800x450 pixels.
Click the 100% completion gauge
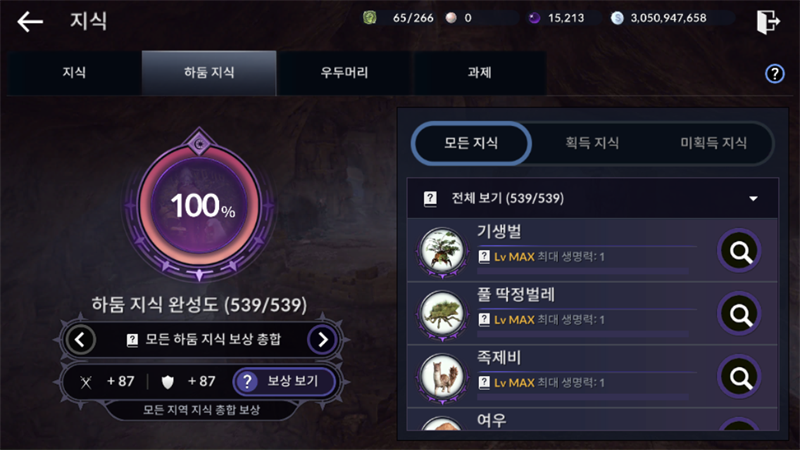pyautogui.click(x=199, y=205)
